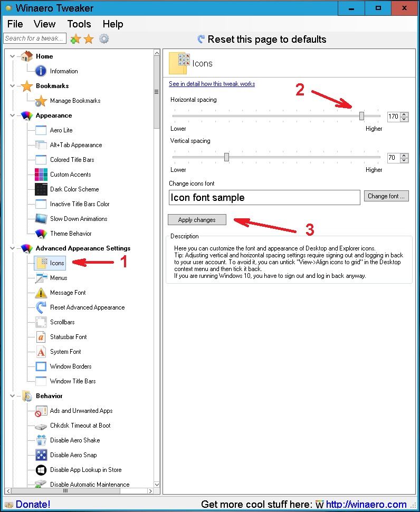This screenshot has width=420, height=512.
Task: Increase horizontal spacing with up spinner
Action: coord(404,114)
